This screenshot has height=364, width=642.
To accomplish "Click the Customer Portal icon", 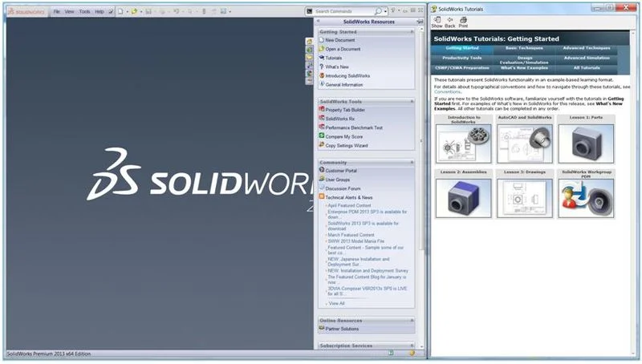I will [x=322, y=170].
